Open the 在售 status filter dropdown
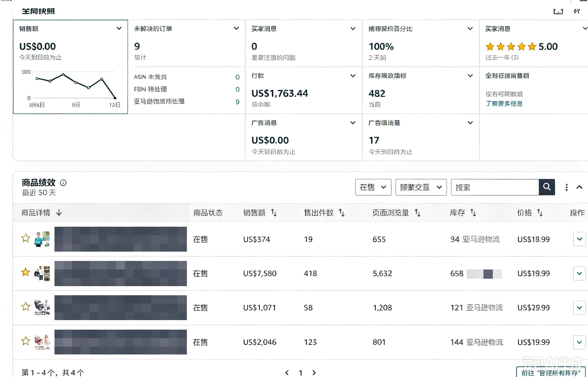The width and height of the screenshot is (588, 377). click(373, 187)
